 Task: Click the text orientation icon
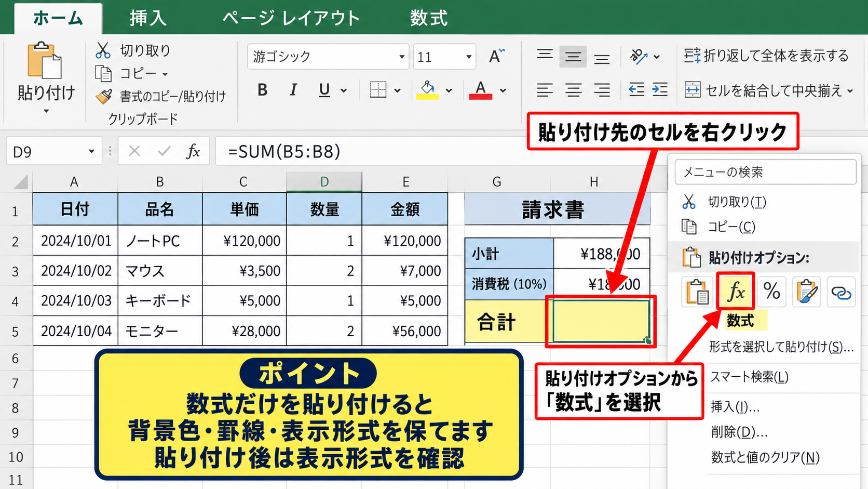pos(639,57)
